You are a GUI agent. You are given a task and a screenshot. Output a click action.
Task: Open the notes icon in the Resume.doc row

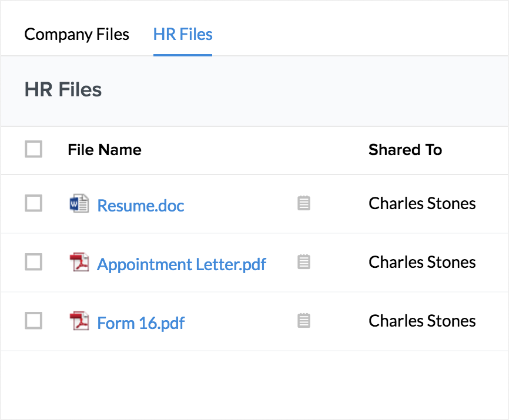point(304,204)
